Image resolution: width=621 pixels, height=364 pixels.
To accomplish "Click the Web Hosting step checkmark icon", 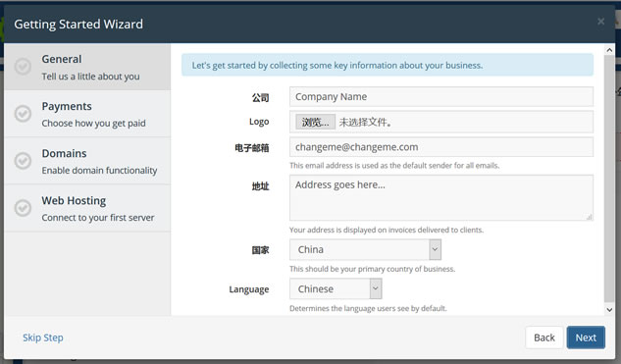I will click(x=23, y=208).
